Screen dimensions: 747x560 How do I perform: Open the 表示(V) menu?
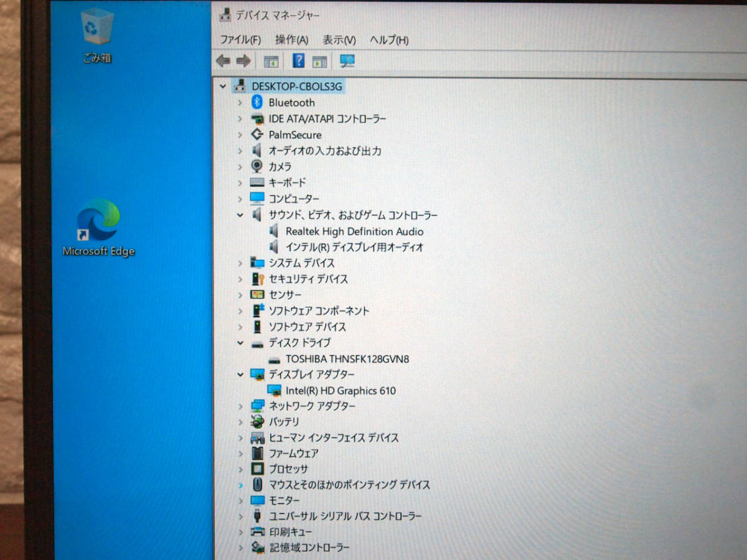[x=339, y=40]
